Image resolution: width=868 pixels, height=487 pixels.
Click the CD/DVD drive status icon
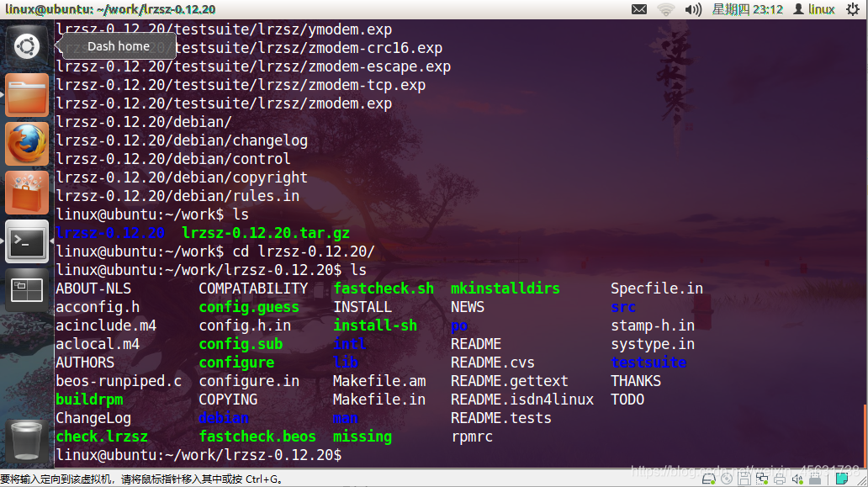pyautogui.click(x=727, y=478)
